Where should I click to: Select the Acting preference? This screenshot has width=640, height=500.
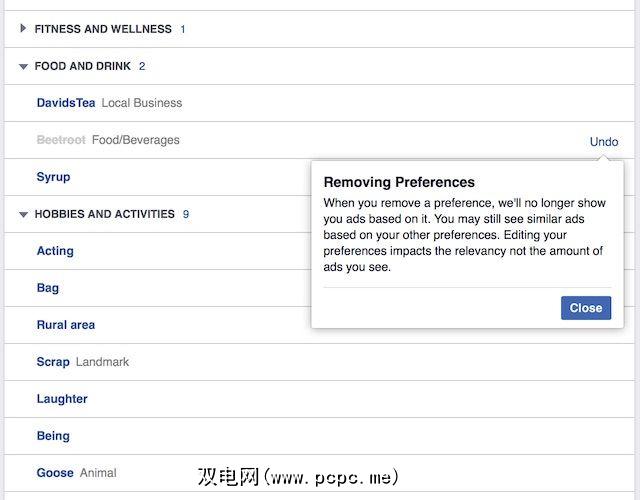pos(55,251)
